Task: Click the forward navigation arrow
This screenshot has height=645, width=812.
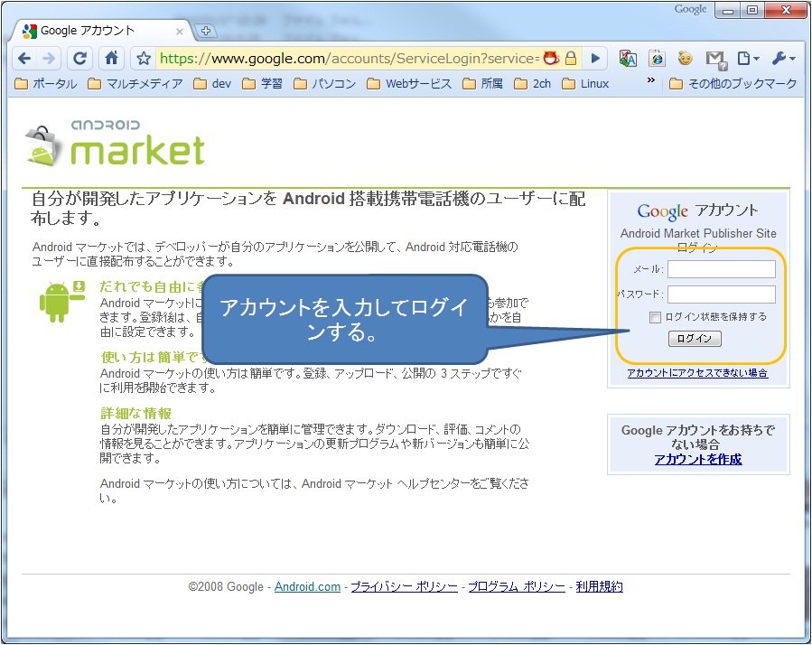Action: [x=49, y=59]
